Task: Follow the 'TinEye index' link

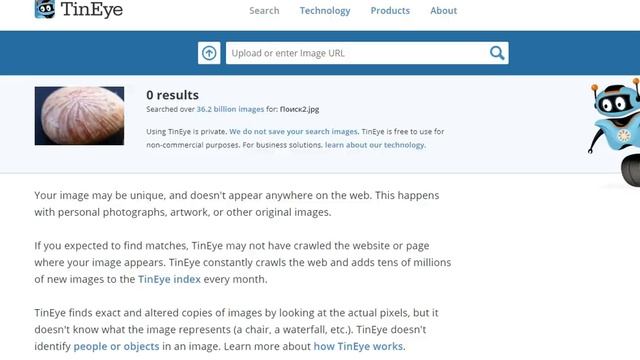Action: point(169,279)
